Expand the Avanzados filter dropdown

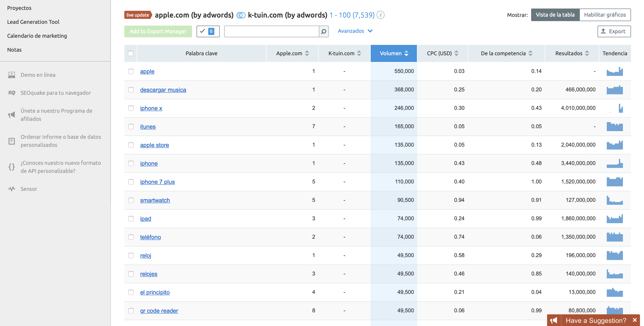(x=355, y=31)
